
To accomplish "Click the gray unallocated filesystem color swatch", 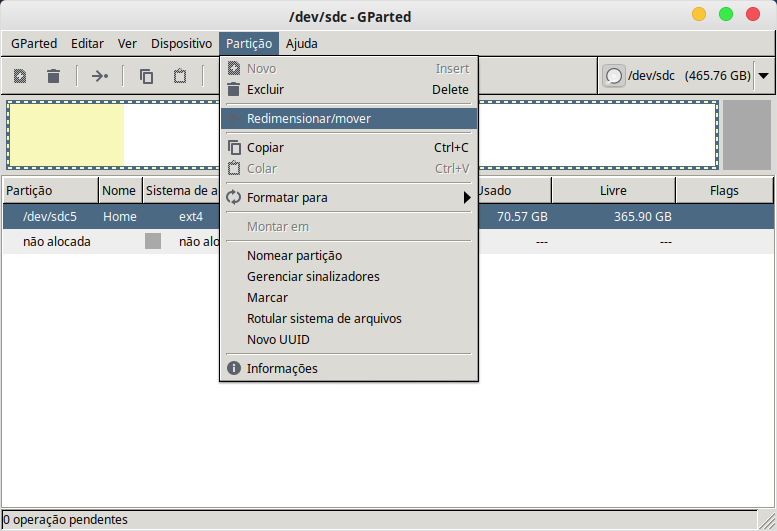I will [x=153, y=241].
